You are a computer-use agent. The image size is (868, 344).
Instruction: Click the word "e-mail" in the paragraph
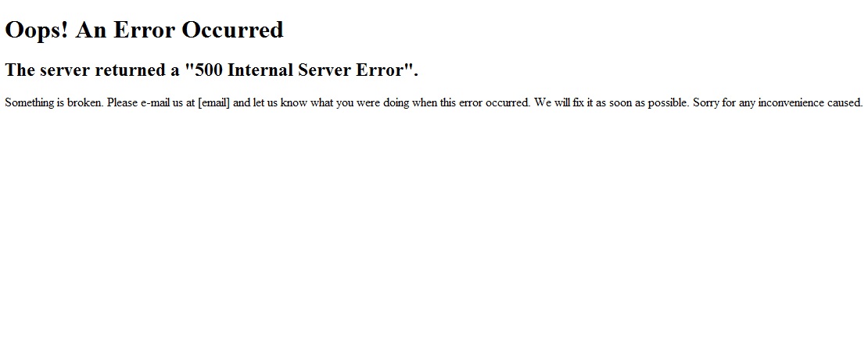pyautogui.click(x=154, y=103)
